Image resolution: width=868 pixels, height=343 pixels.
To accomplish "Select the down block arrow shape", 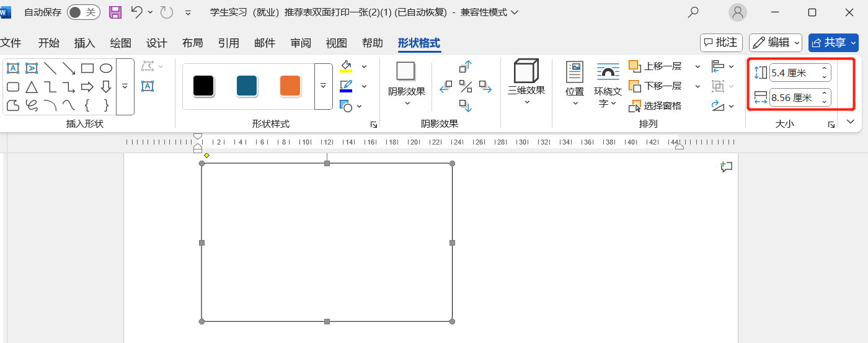I will [x=106, y=87].
